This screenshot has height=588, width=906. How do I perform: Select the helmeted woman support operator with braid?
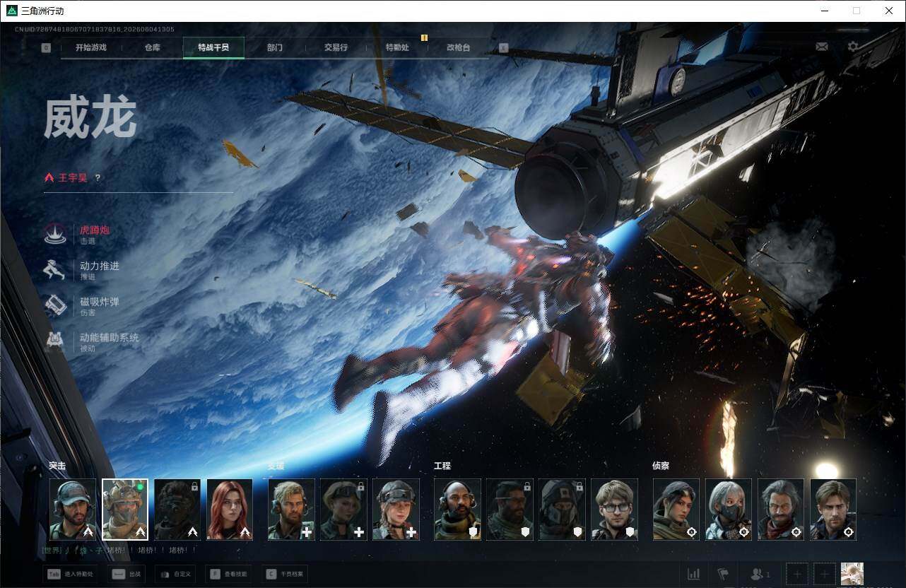click(396, 510)
